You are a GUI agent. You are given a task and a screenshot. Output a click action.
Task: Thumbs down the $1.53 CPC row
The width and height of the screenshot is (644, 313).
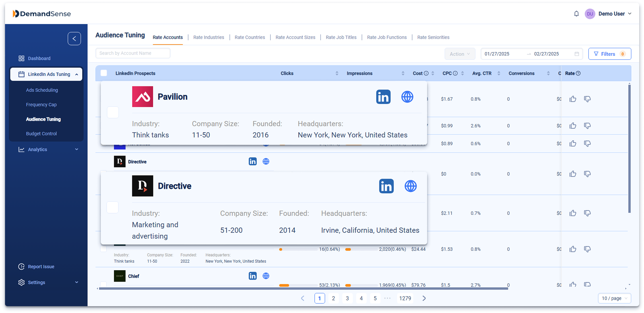(587, 249)
